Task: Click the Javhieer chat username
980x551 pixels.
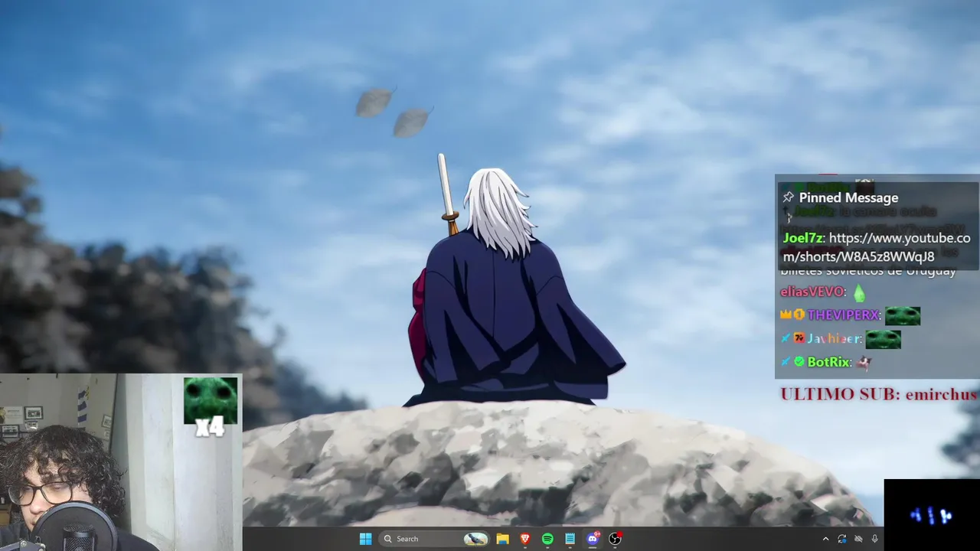Action: pos(834,338)
